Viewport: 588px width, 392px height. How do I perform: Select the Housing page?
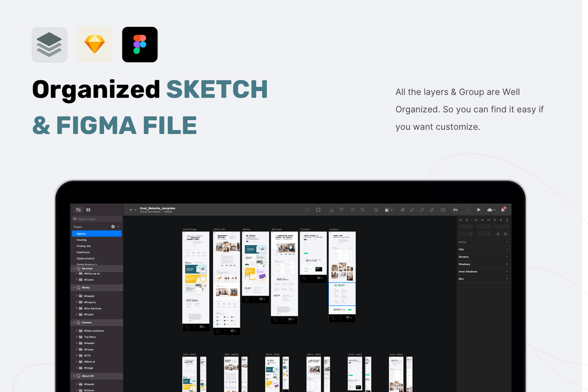point(97,240)
